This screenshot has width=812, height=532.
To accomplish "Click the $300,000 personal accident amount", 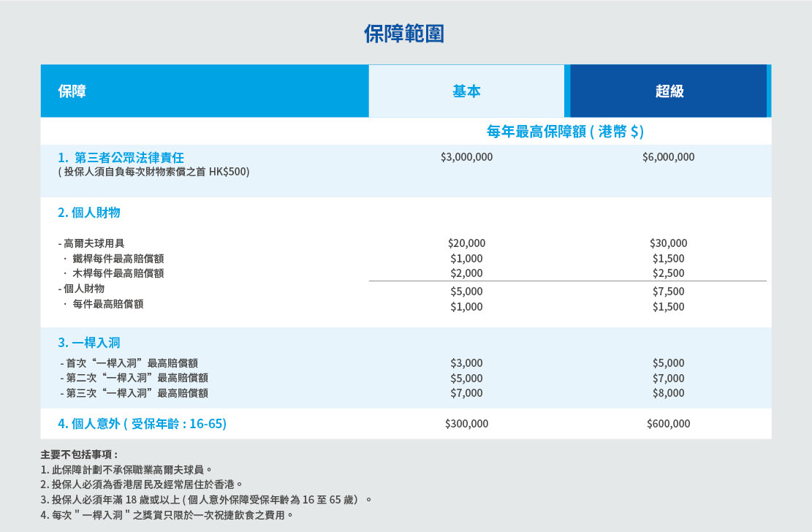I will coord(466,424).
